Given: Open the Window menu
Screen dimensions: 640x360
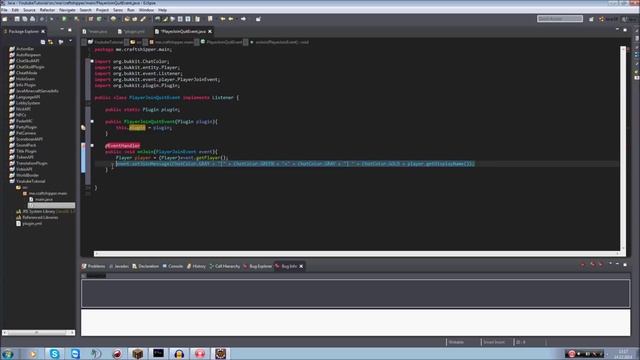Looking at the screenshot, I should pyautogui.click(x=147, y=9).
